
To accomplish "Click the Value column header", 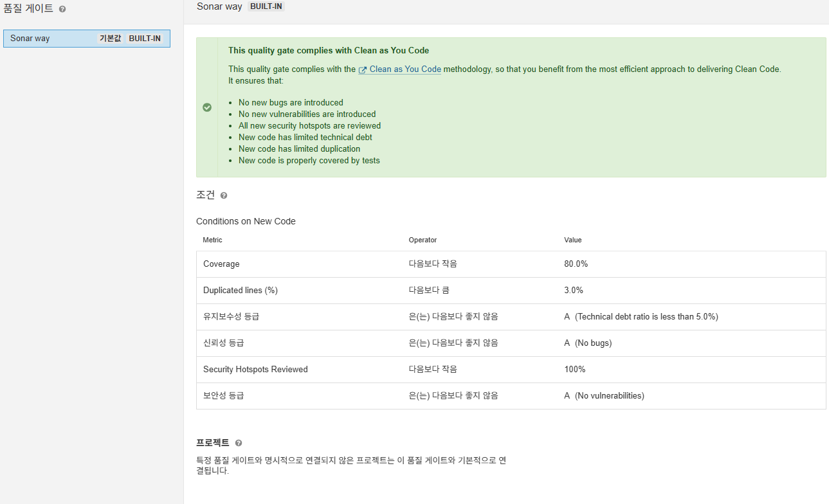I will (x=572, y=240).
